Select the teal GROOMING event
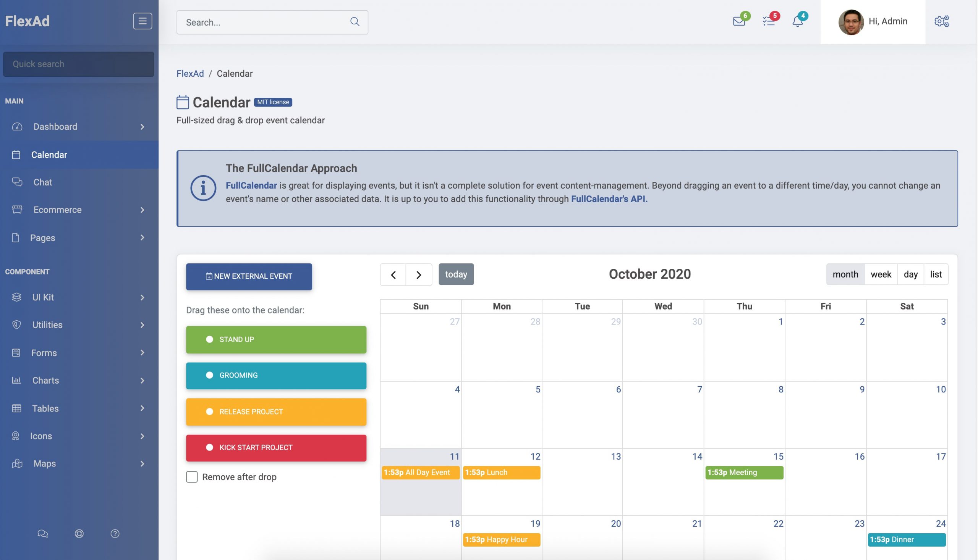 point(276,375)
